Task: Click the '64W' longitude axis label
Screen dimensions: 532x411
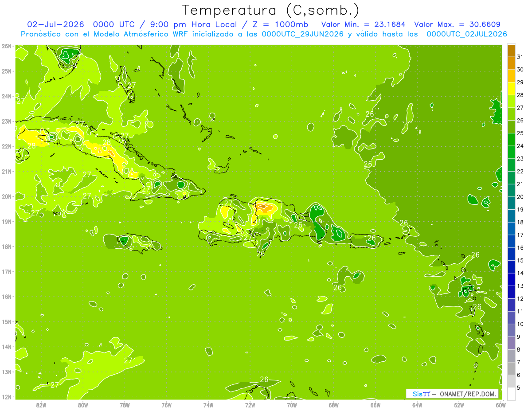Action: pyautogui.click(x=417, y=404)
